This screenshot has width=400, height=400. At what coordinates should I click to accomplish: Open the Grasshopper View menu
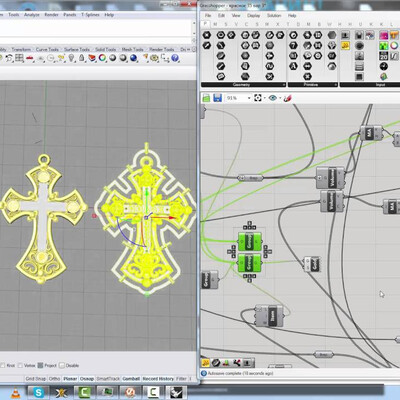point(236,15)
